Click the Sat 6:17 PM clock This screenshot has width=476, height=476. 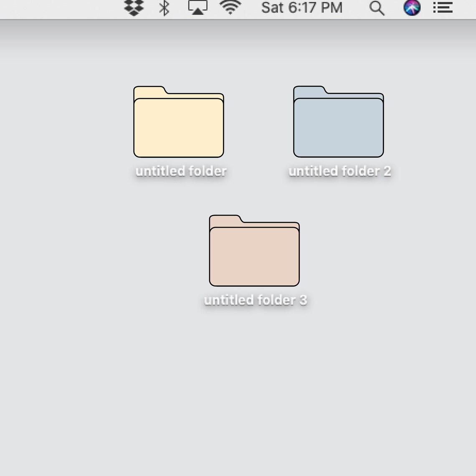(x=301, y=8)
